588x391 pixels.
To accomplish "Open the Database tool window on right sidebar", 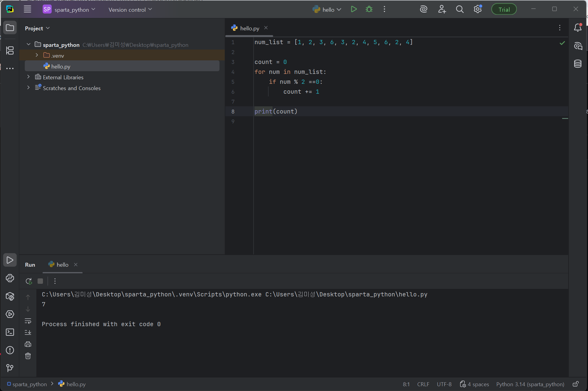I will click(x=577, y=64).
